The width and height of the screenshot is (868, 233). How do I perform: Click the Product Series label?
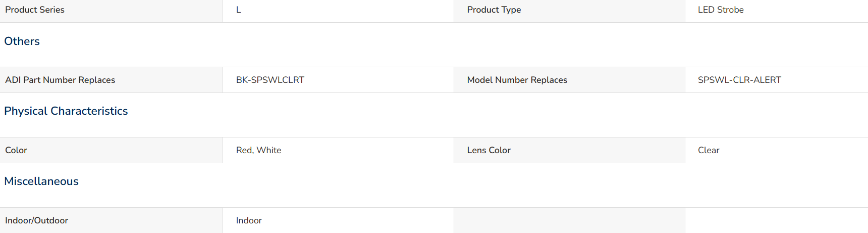[35, 10]
